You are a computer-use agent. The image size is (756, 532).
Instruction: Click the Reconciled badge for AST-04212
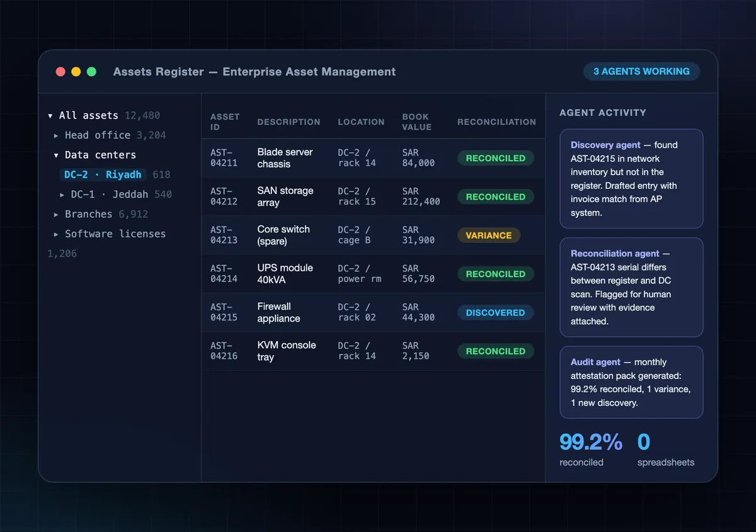[x=495, y=196]
